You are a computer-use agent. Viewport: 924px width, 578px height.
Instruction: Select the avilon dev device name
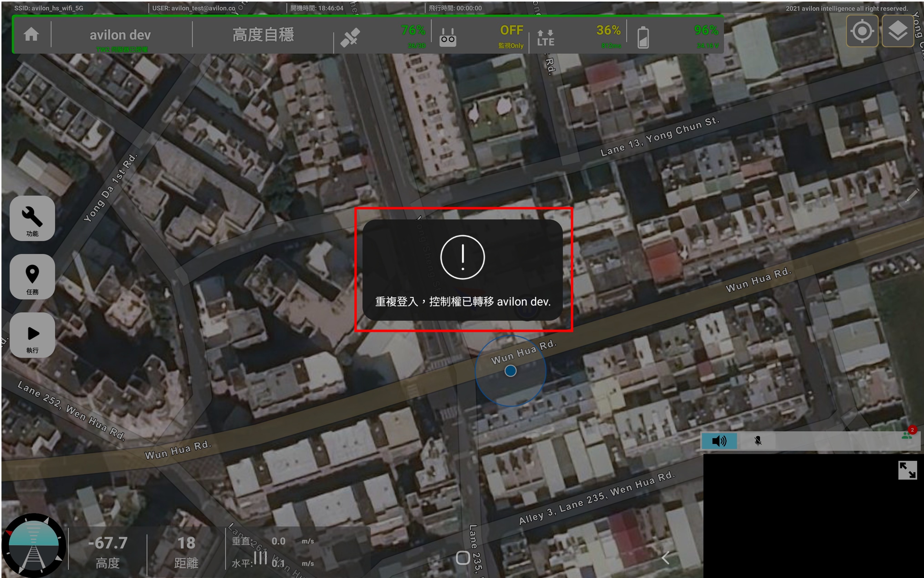pos(120,35)
